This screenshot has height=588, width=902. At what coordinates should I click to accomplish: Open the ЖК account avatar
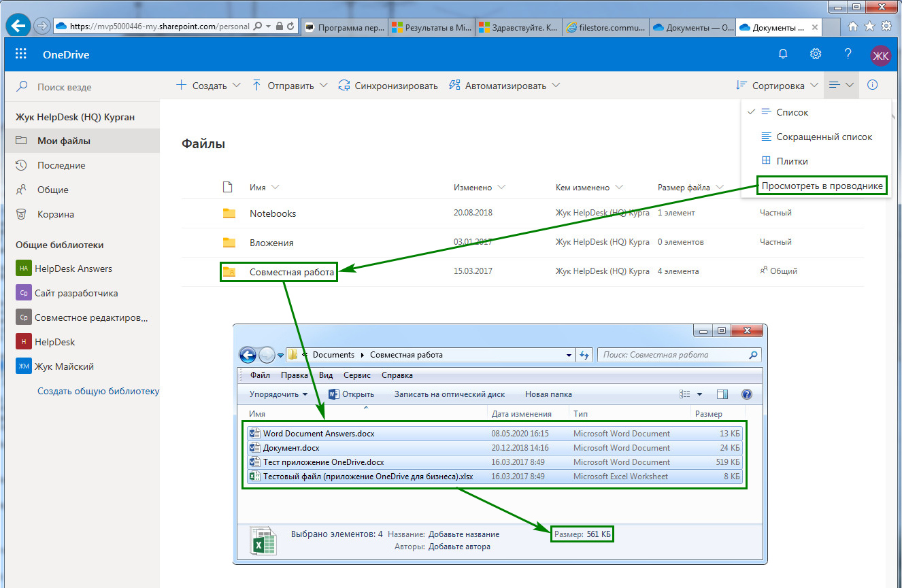click(x=881, y=56)
